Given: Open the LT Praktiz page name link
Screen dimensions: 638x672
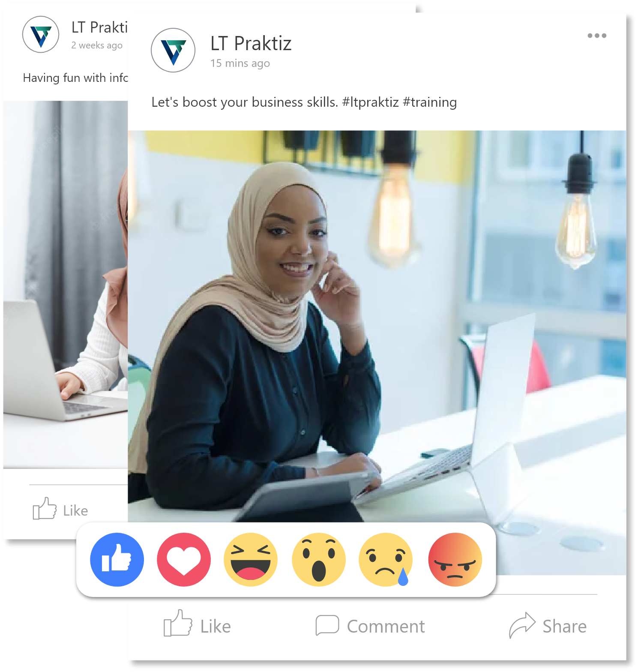Looking at the screenshot, I should (251, 43).
